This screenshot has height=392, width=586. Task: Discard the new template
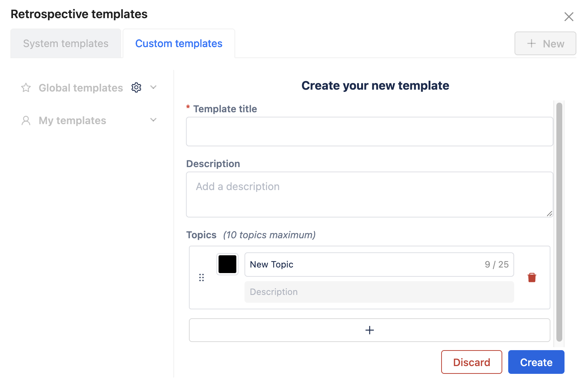[x=471, y=362]
